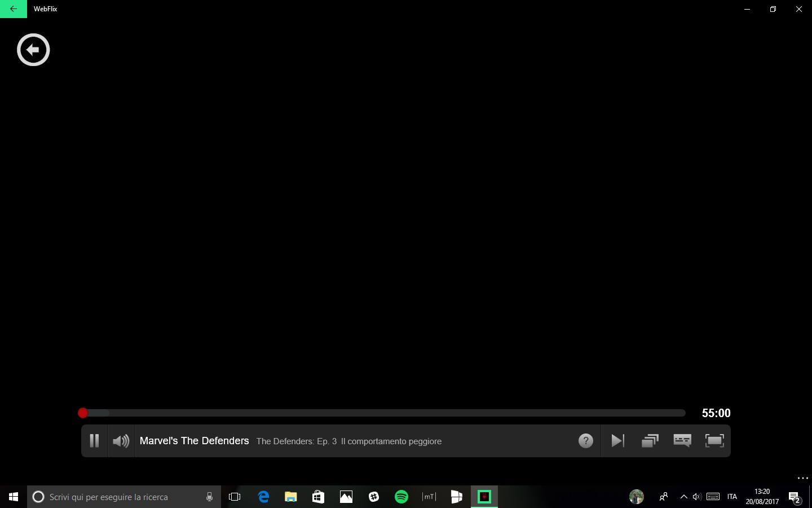Close the WebFlix window
Image resolution: width=812 pixels, height=508 pixels.
point(799,9)
